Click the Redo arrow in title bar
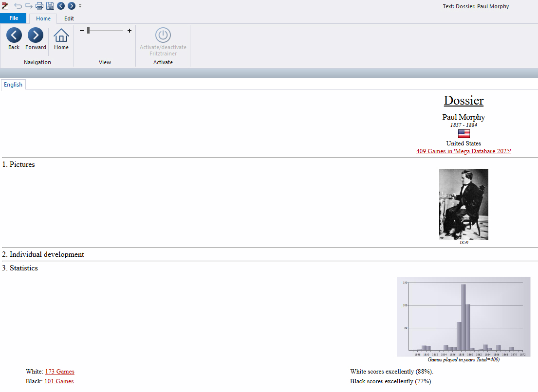 [29, 6]
